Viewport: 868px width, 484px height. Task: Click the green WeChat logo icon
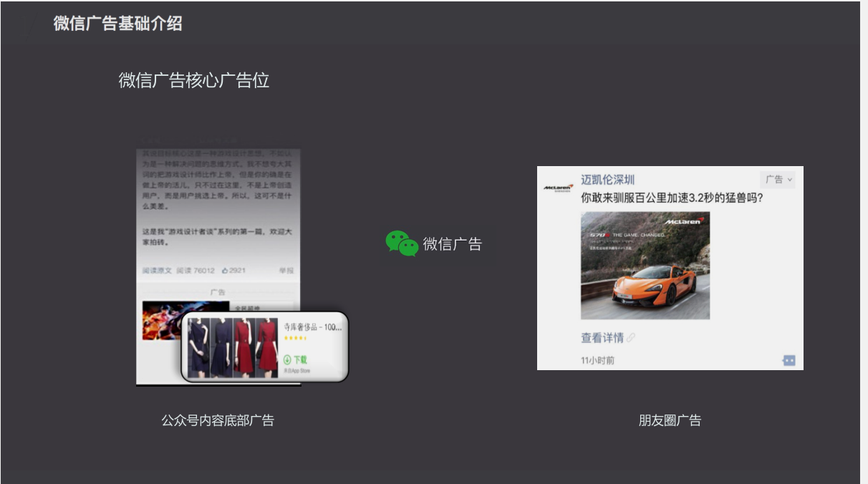coord(402,243)
